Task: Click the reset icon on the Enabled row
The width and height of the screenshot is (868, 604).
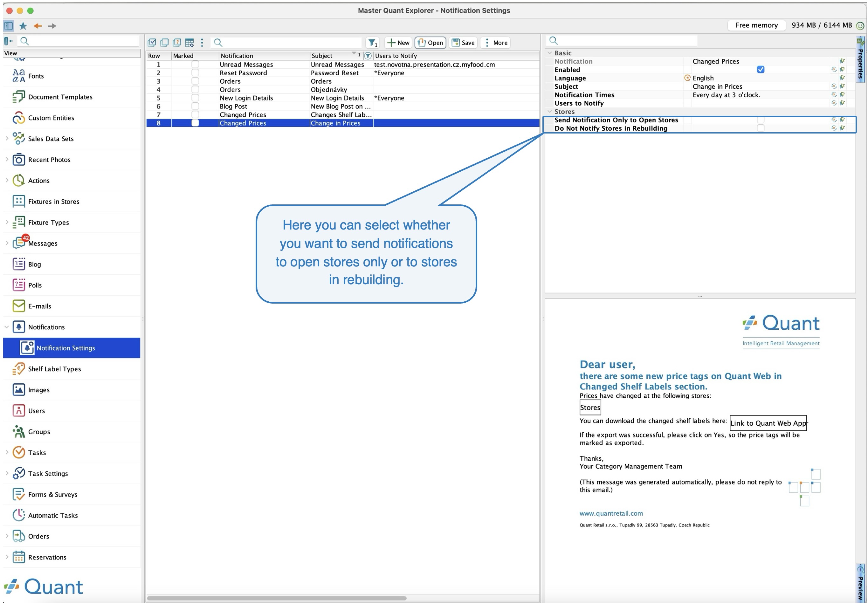Action: pyautogui.click(x=834, y=70)
